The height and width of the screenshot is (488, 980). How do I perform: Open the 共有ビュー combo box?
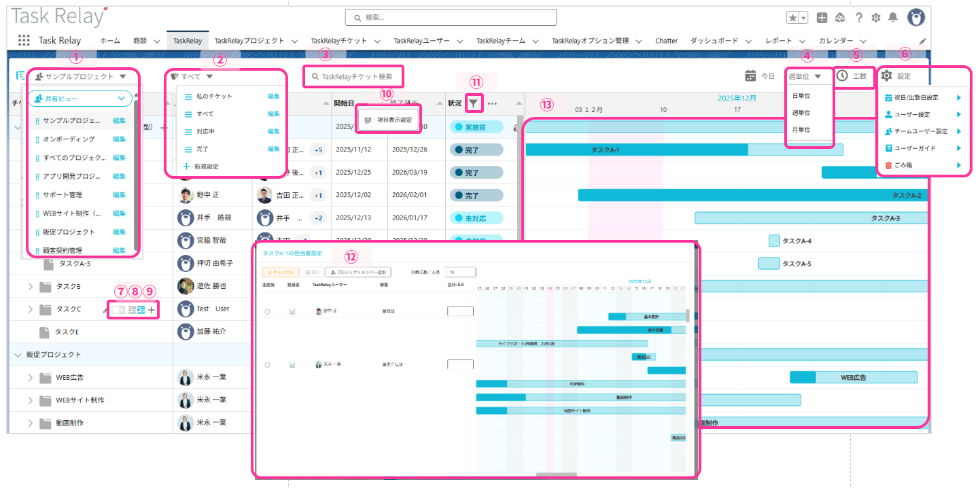(x=80, y=99)
